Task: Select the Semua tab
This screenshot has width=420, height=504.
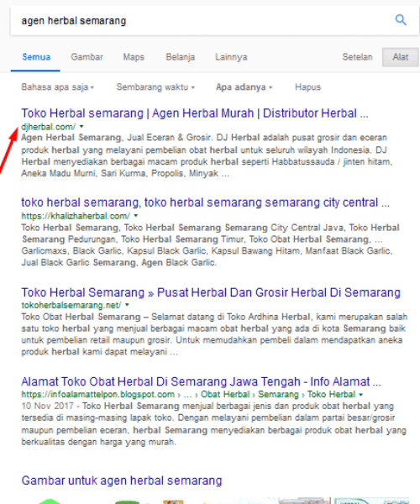Action: coord(36,57)
